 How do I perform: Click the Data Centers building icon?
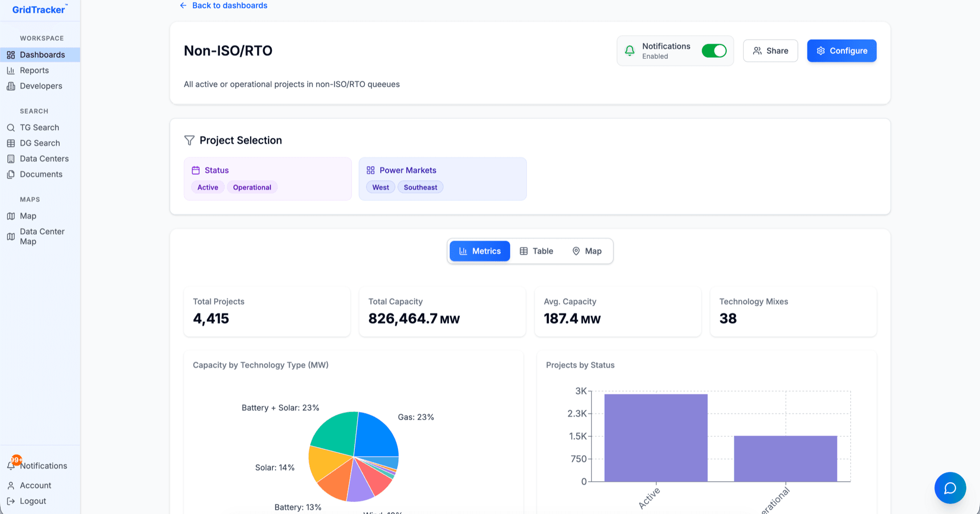click(x=11, y=159)
